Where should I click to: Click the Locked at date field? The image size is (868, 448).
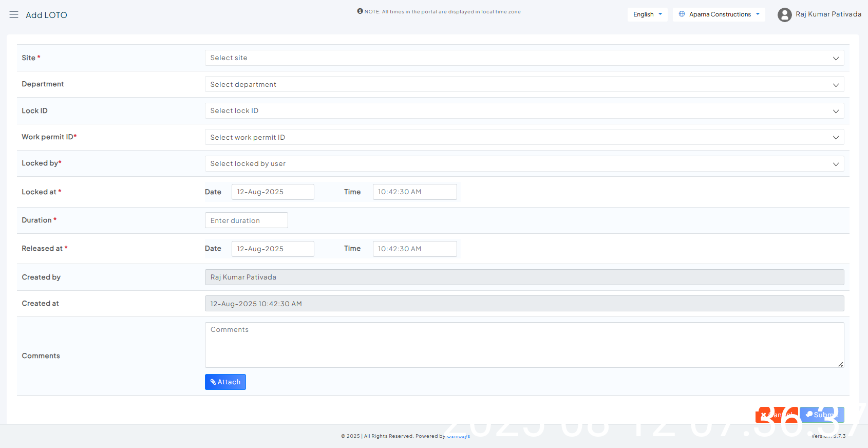point(273,192)
